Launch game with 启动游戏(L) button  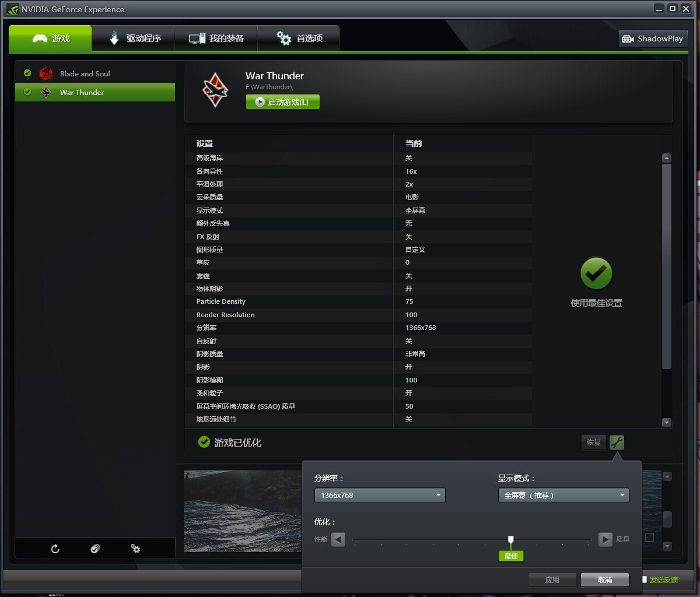pyautogui.click(x=283, y=102)
